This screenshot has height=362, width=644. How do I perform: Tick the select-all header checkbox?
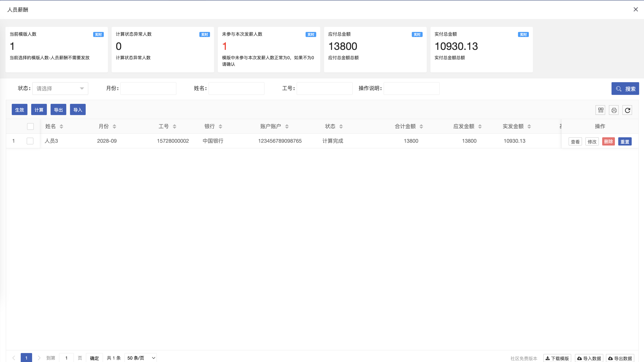click(30, 127)
